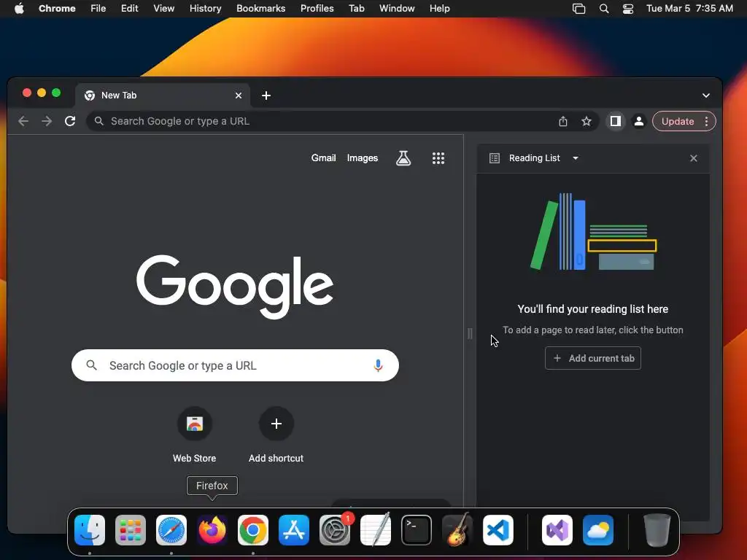Image resolution: width=747 pixels, height=560 pixels.
Task: Open Launchpad from the dock
Action: [131, 530]
